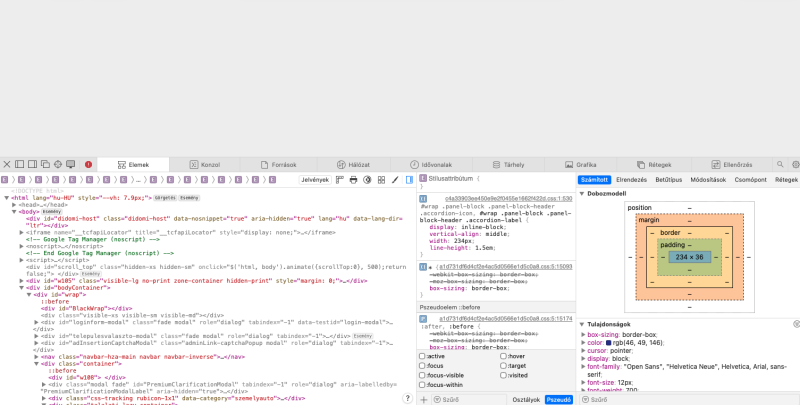The height and width of the screenshot is (405, 800).
Task: Open the a1d731df...css:5:15093 source link
Action: pyautogui.click(x=505, y=267)
